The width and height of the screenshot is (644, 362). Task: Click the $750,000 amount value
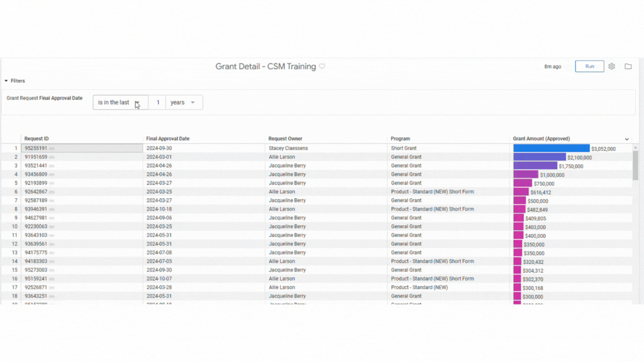click(x=544, y=184)
